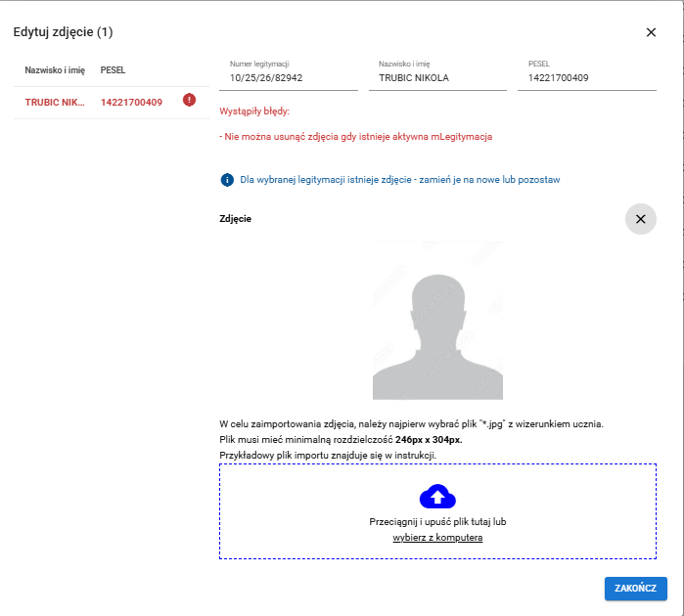Select the PESEL input field
Screen dimensions: 684x616
(x=586, y=77)
